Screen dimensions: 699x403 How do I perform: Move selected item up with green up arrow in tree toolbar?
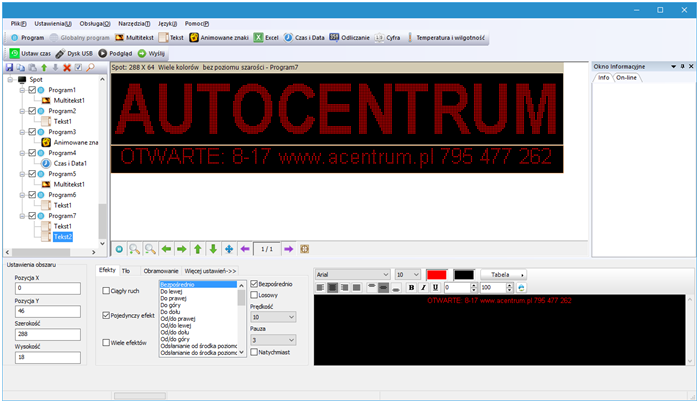point(44,67)
